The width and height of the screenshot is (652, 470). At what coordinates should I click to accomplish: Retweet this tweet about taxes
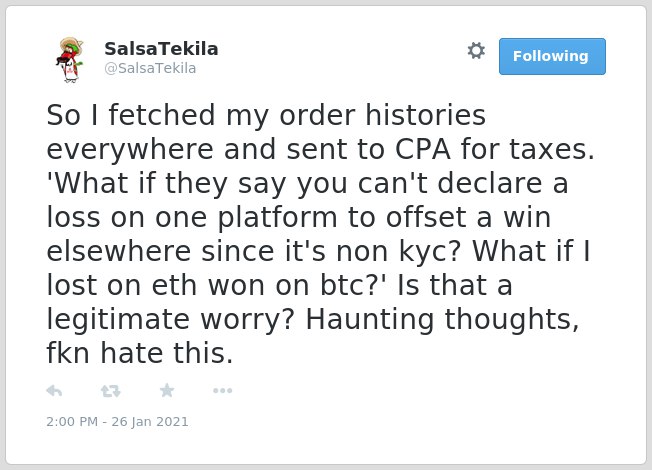111,391
